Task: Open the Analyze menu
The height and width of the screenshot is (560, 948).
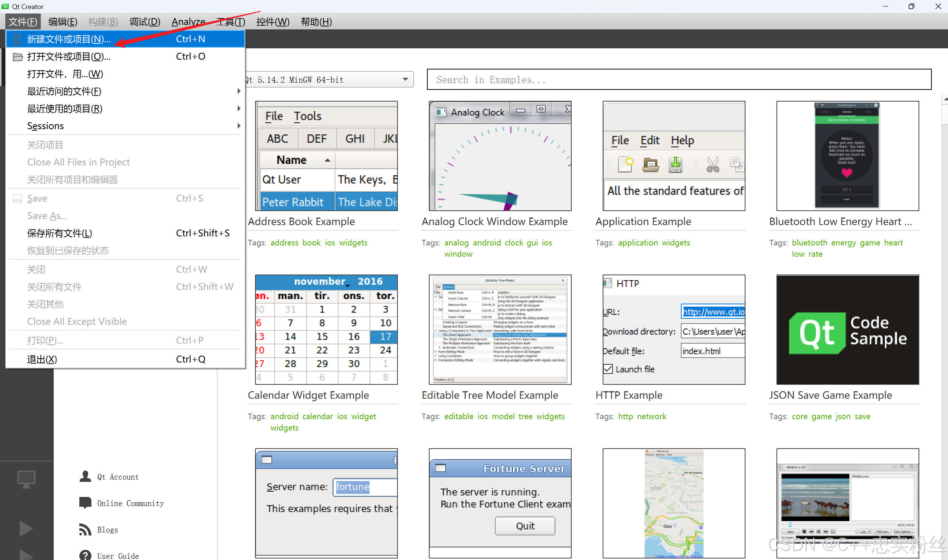Action: point(188,22)
